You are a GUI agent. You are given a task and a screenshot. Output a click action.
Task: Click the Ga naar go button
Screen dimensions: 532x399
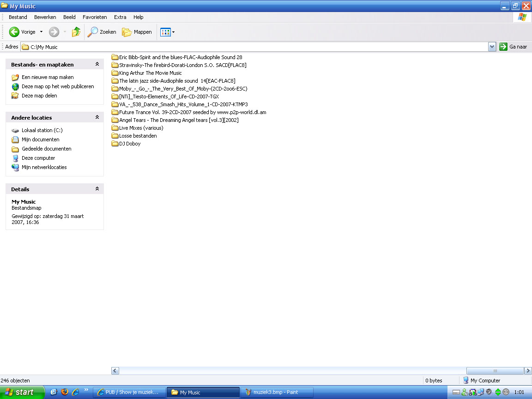pyautogui.click(x=514, y=47)
